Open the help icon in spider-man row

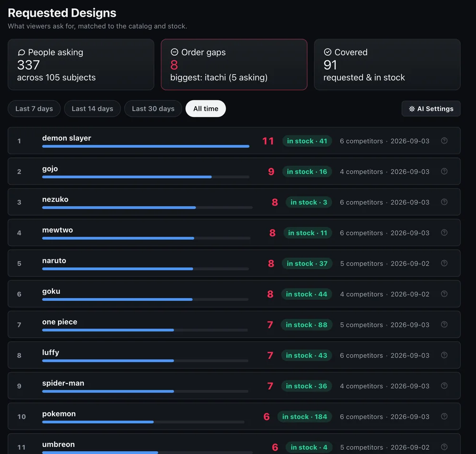point(444,386)
